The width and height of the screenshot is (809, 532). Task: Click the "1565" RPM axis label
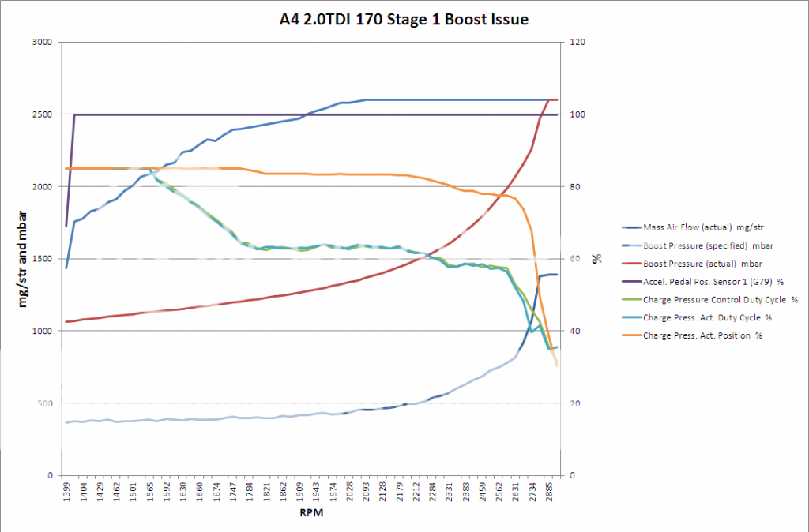click(149, 493)
